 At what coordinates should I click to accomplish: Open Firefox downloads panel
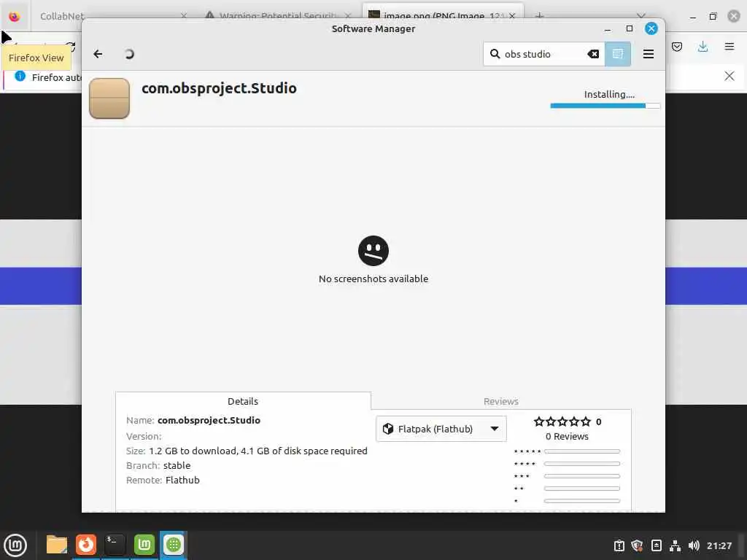(x=703, y=47)
